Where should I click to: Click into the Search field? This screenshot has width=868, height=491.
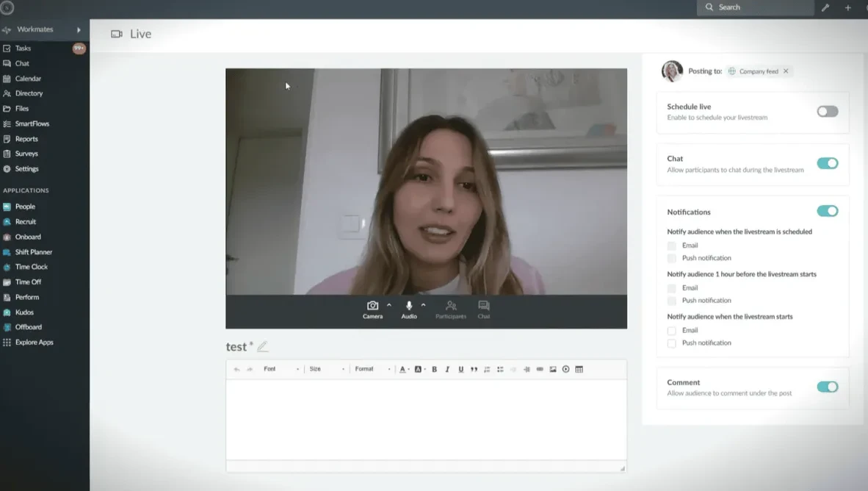(755, 7)
